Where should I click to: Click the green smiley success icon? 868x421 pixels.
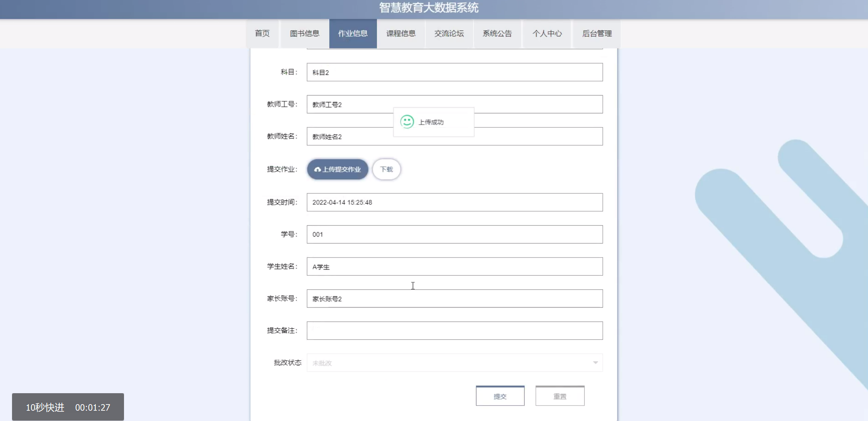[x=407, y=122]
